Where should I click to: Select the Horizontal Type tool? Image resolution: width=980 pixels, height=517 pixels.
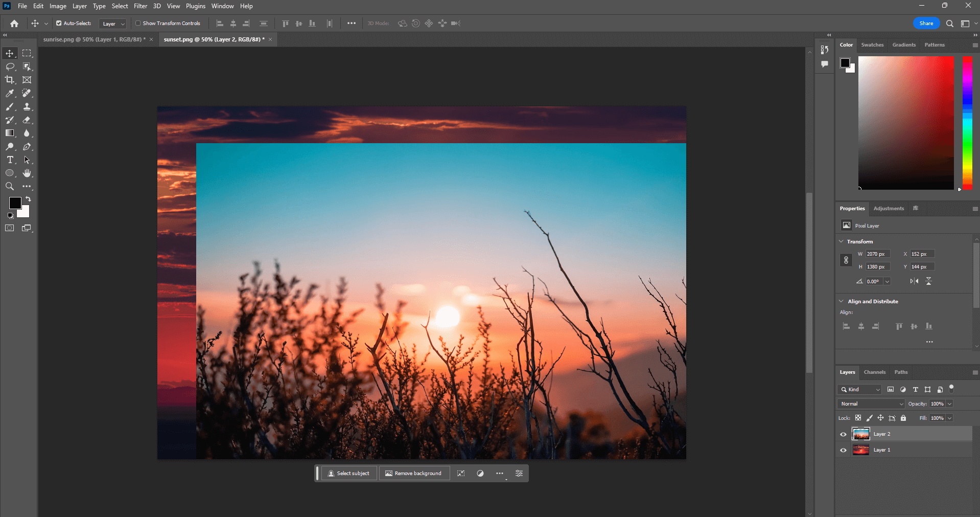pos(10,160)
